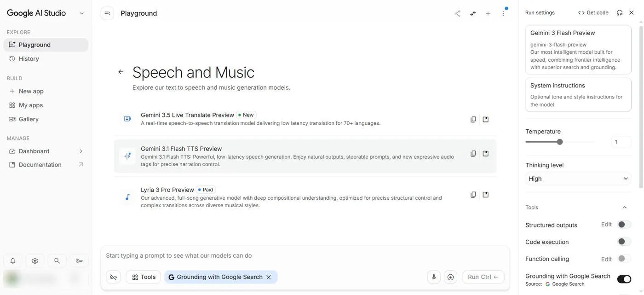Image resolution: width=644 pixels, height=295 pixels.
Task: Click the blurred user account avatar
Action: 13,278
